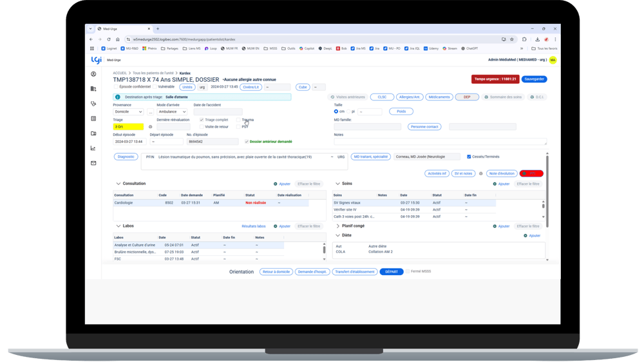Click the plus icon to add a Consultation
This screenshot has height=362, width=644.
276,184
